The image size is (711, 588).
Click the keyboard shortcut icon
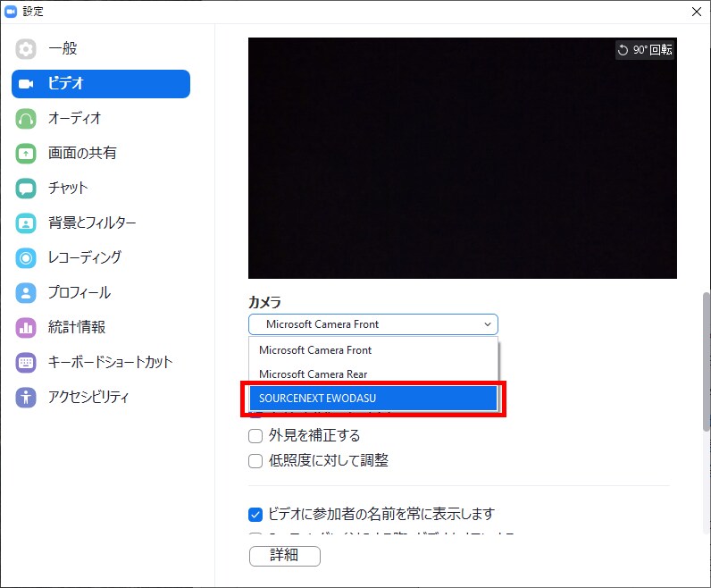pyautogui.click(x=26, y=363)
